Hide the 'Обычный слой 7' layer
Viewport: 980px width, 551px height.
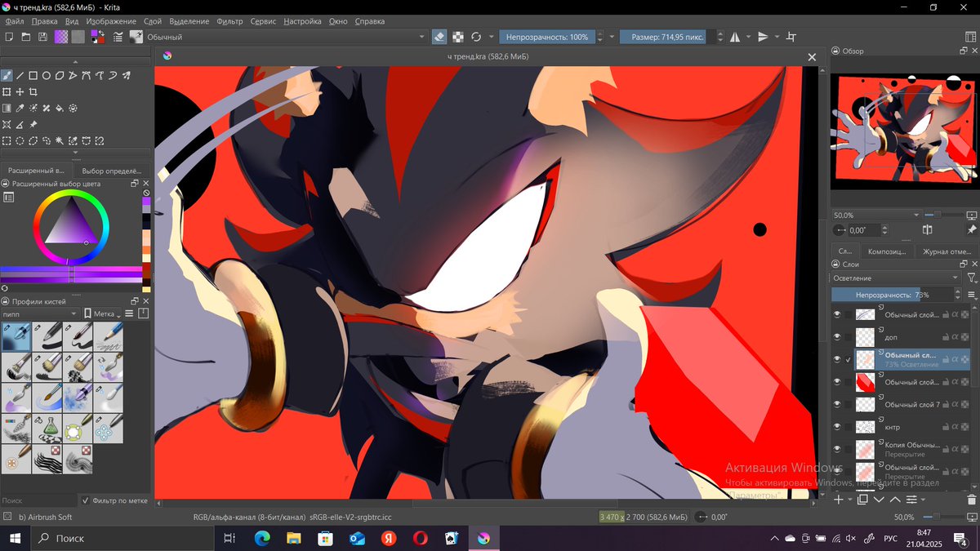[837, 404]
